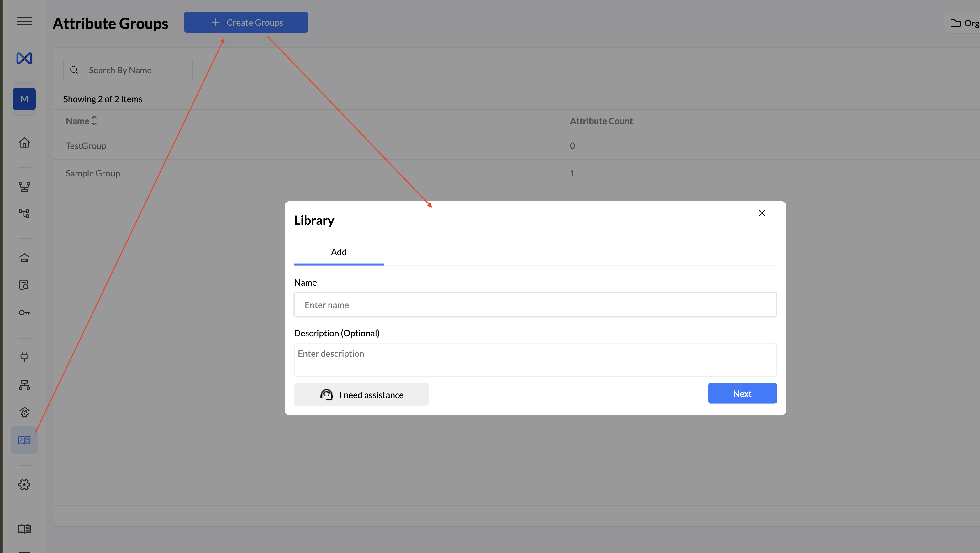Screen dimensions: 980x553
Task: Click the document search sidebar icon
Action: (24, 285)
